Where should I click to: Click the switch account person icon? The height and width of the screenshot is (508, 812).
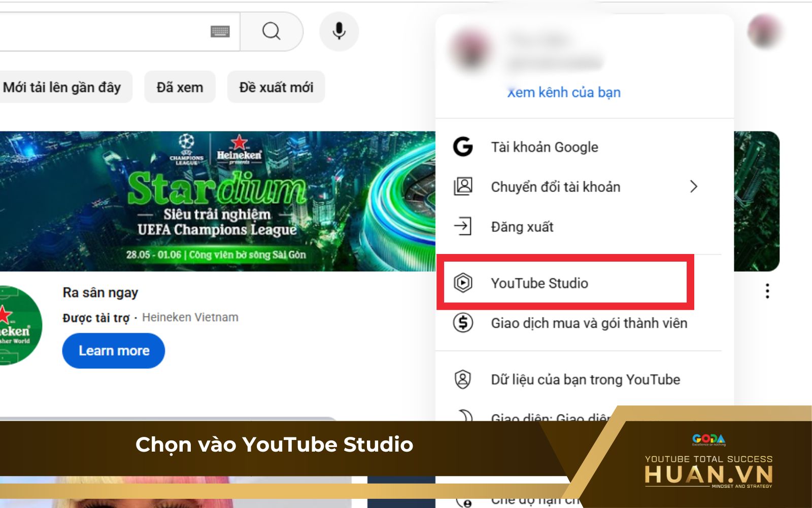click(x=463, y=186)
